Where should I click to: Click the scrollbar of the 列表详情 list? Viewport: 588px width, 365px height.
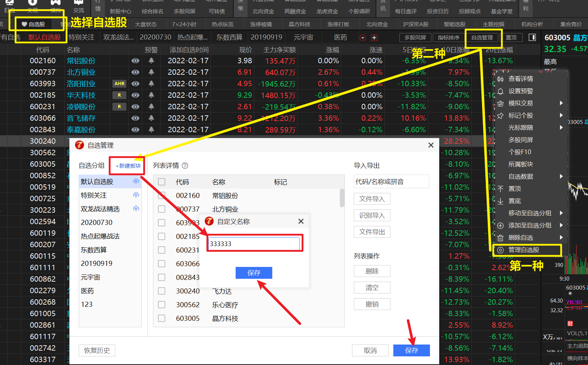[x=342, y=198]
